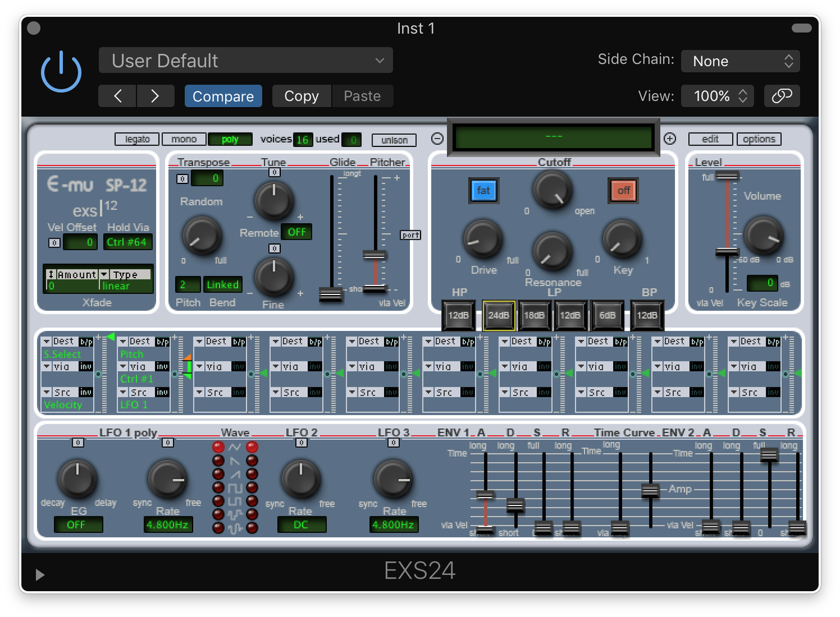
Task: Open Remote OFF field
Action: (x=296, y=232)
